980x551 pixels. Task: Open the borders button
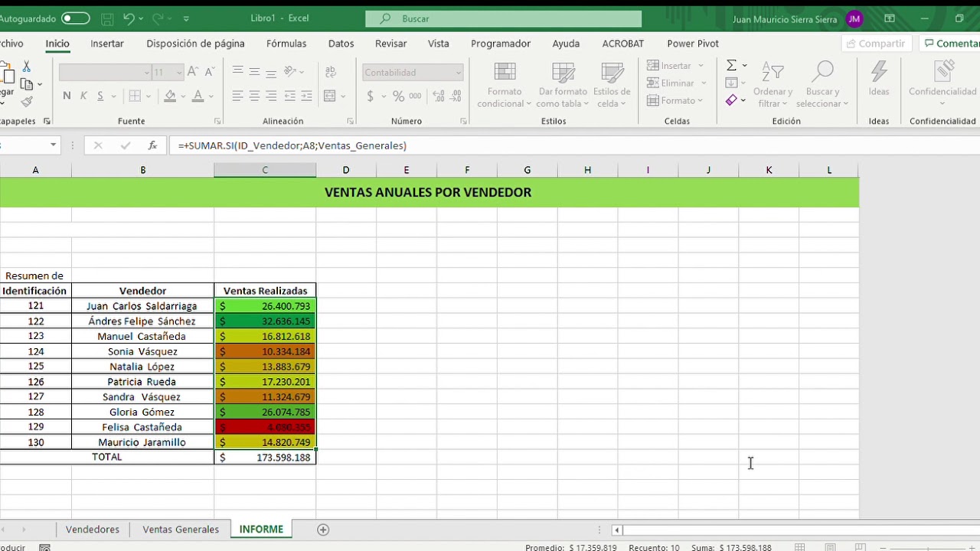[x=135, y=96]
